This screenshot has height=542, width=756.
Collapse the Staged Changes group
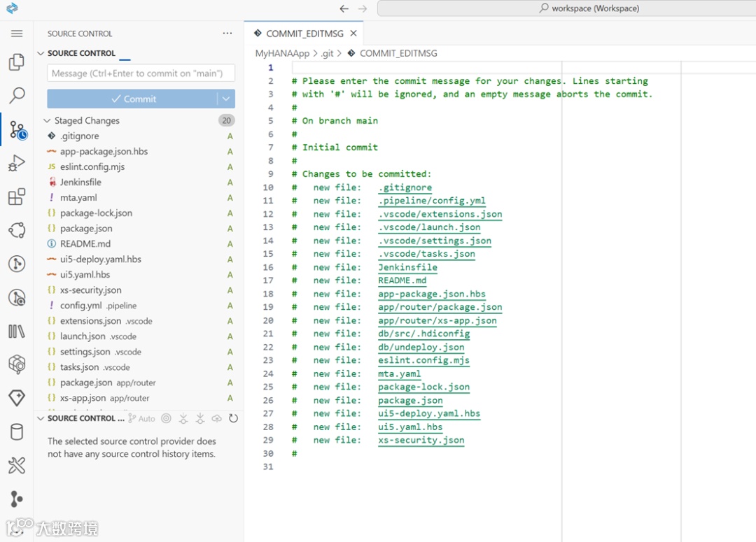(x=47, y=120)
